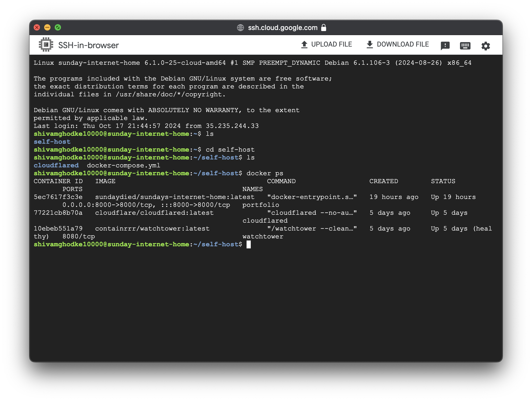Click the SSH-in-browser chip logo

tap(46, 44)
